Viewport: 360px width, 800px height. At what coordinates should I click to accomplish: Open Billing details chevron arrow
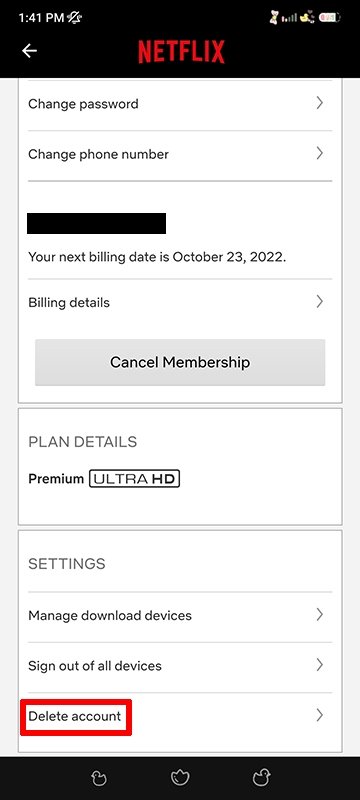tap(320, 302)
